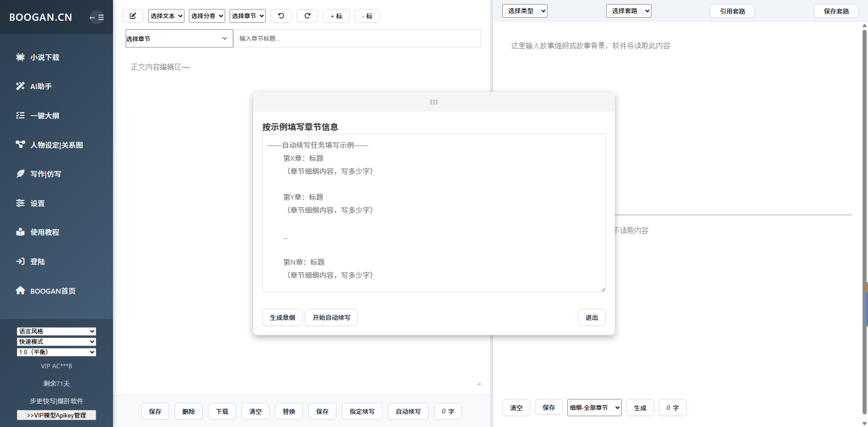
Task: Open the 选择文本 dropdown
Action: 166,15
